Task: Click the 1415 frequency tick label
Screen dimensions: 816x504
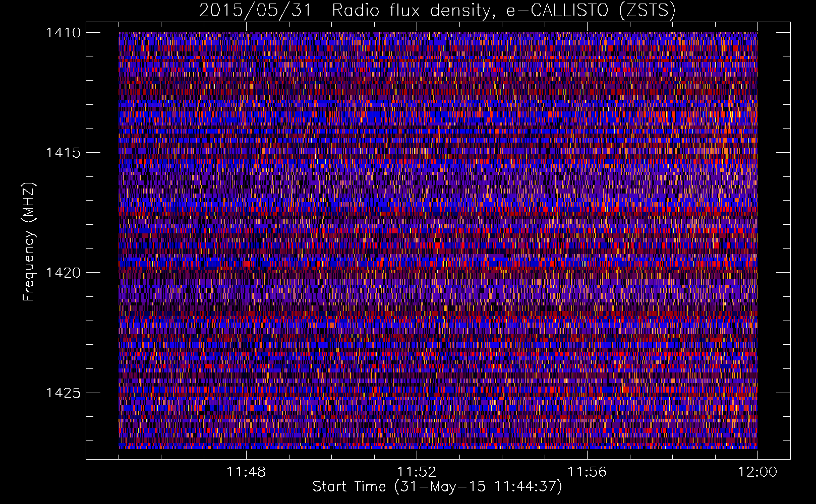Action: coord(63,153)
